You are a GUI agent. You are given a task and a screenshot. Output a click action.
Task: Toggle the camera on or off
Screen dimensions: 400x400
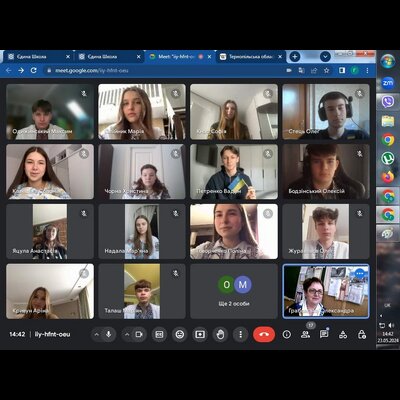click(x=139, y=334)
